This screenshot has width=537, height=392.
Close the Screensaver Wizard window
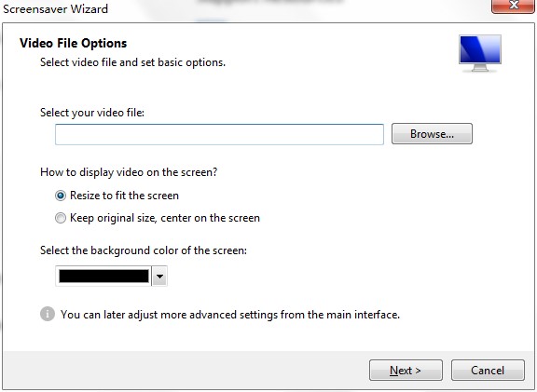tap(513, 6)
